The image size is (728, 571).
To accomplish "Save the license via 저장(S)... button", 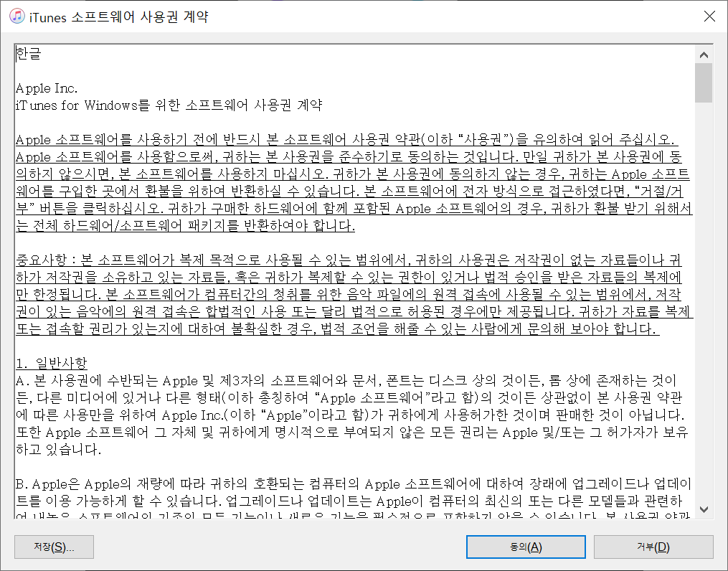I will tap(54, 547).
